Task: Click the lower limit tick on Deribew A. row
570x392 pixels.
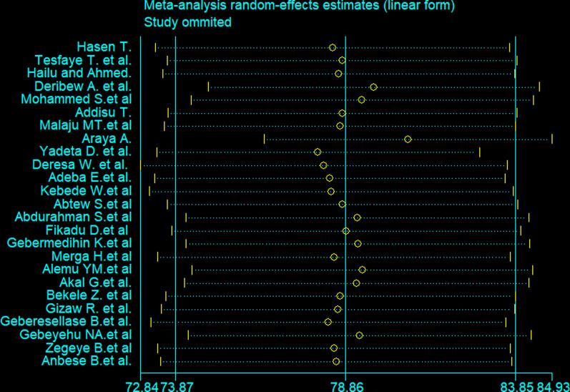Action: (208, 87)
